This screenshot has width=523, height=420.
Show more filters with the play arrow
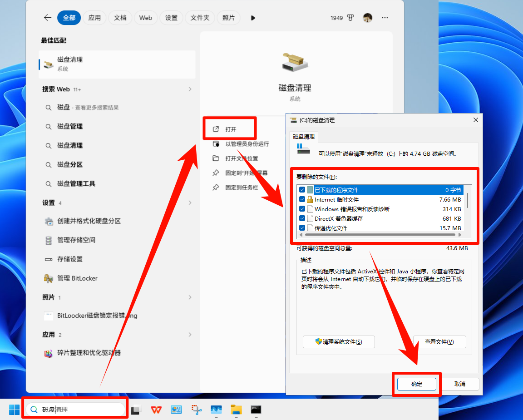pyautogui.click(x=253, y=18)
